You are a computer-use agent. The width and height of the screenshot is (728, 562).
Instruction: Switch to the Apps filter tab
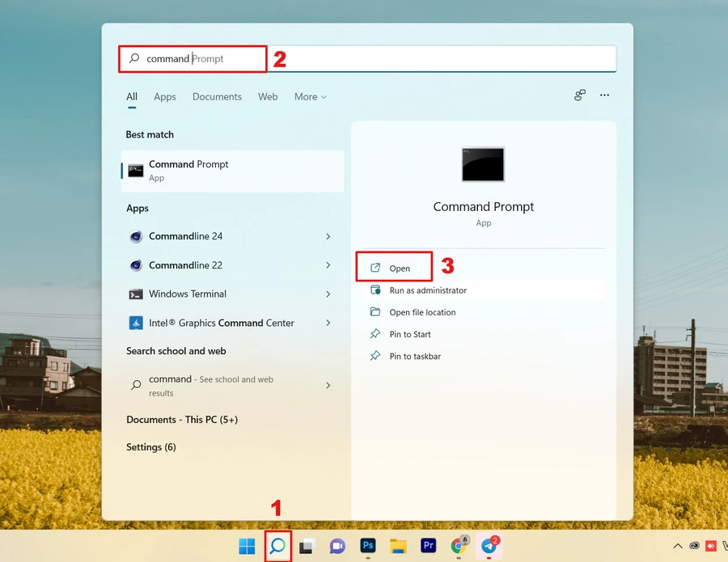click(x=165, y=96)
